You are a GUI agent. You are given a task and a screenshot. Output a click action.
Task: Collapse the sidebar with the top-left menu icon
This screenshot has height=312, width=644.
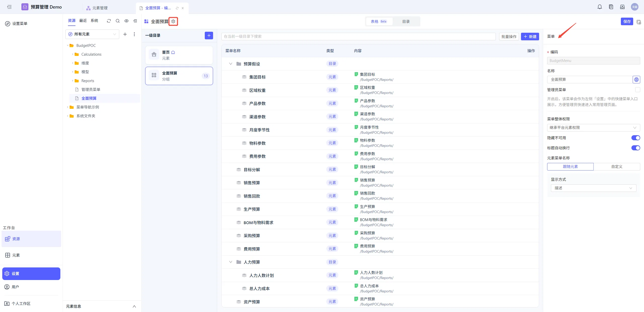click(x=9, y=7)
